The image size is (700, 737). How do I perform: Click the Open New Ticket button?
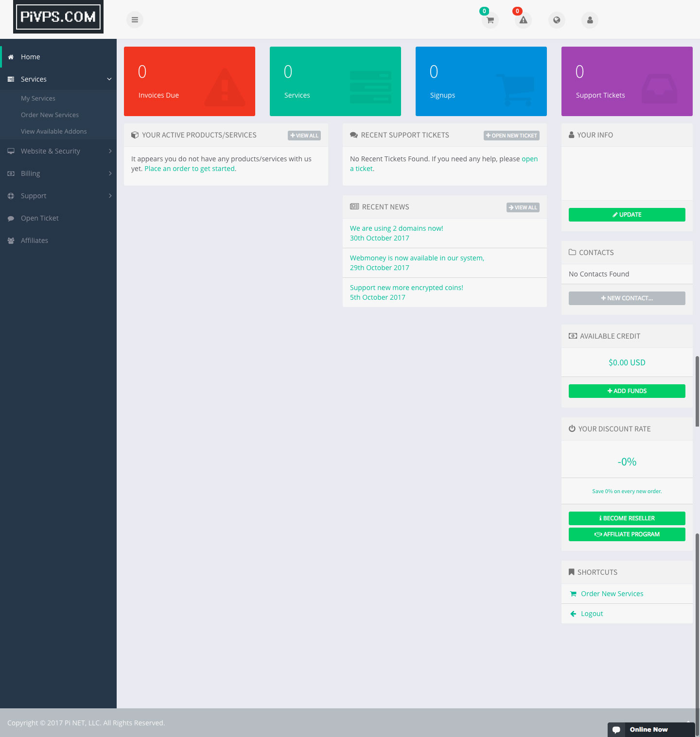pos(511,136)
